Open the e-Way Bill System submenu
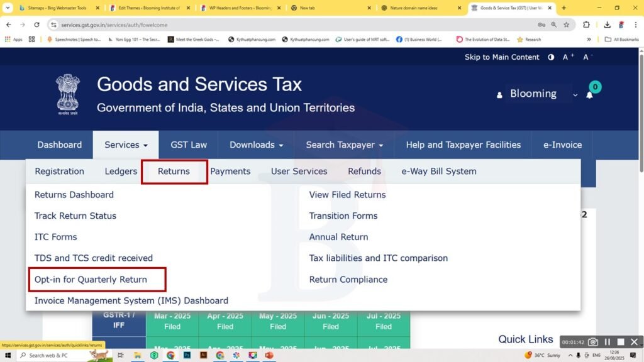 (438, 172)
